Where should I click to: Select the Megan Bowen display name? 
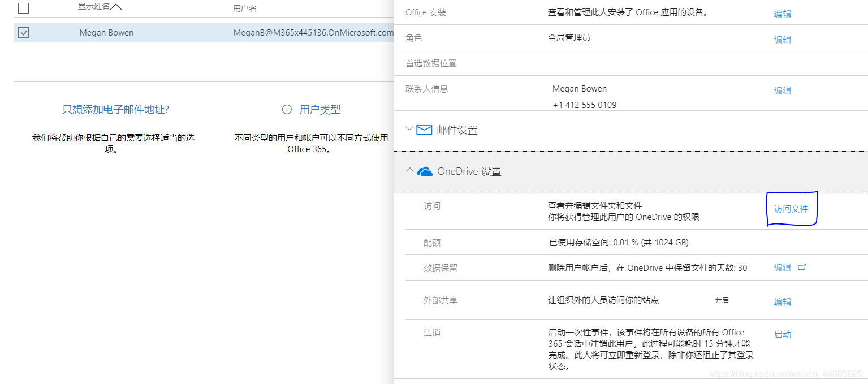pos(106,33)
